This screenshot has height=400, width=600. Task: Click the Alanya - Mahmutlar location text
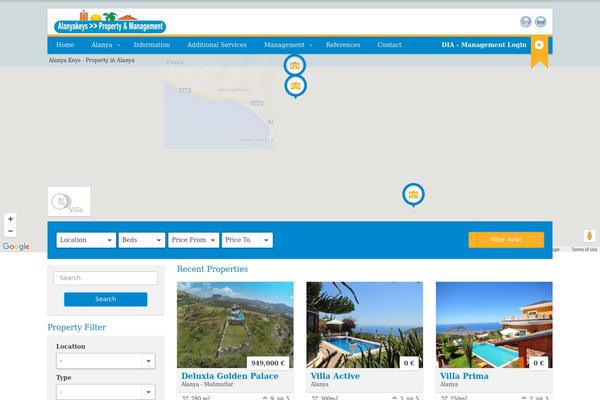click(x=207, y=384)
